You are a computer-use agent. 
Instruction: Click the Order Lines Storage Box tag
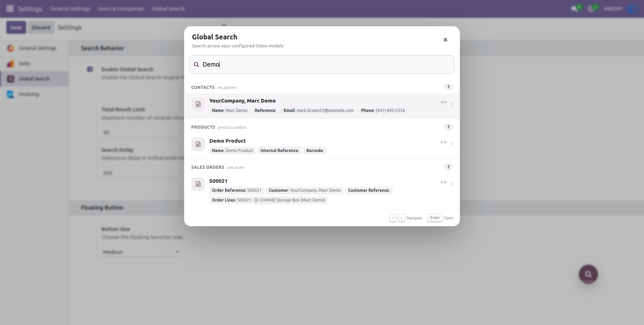[268, 200]
